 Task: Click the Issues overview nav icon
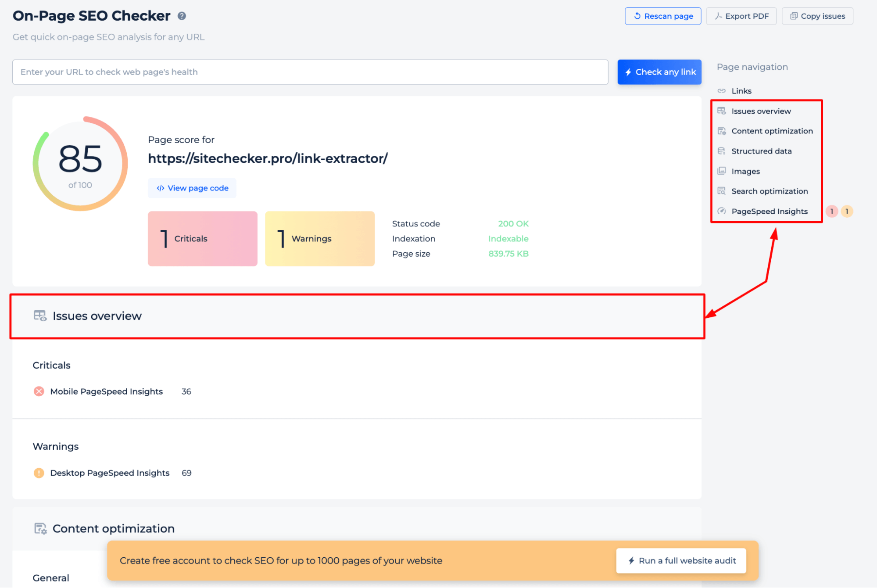[721, 111]
